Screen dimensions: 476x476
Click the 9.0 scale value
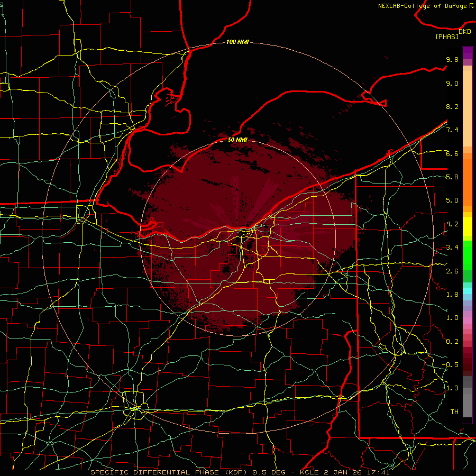[x=452, y=83]
